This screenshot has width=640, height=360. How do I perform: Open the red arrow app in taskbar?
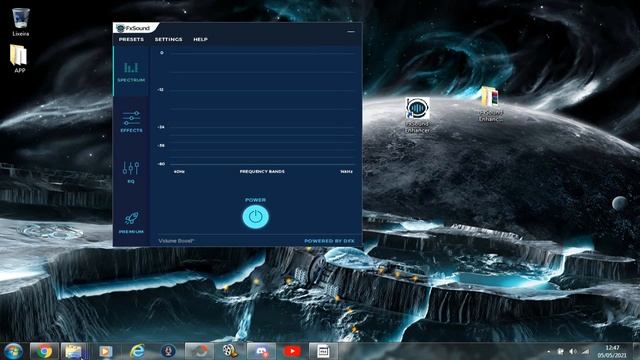(x=199, y=351)
